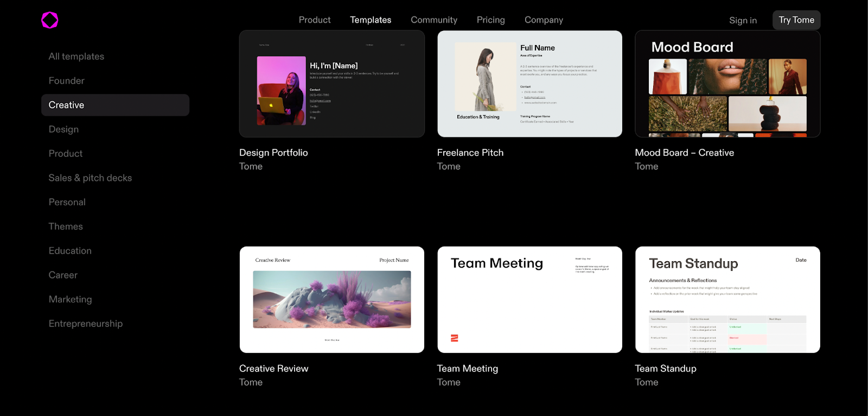Click Tome author under Design Portfolio
Image resolution: width=868 pixels, height=416 pixels.
(251, 166)
